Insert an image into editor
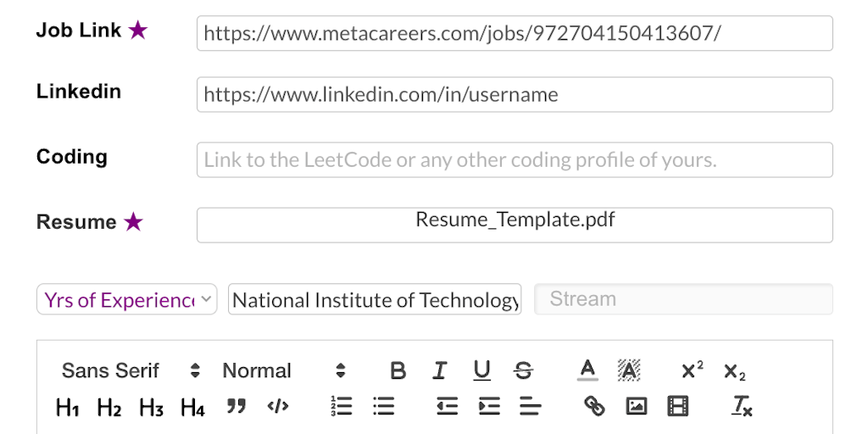 (x=636, y=407)
